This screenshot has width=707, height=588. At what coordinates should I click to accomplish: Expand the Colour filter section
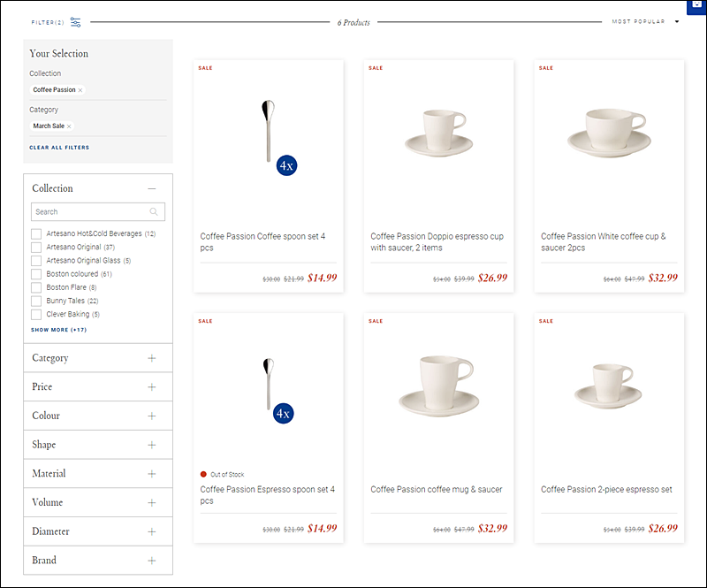pyautogui.click(x=152, y=416)
